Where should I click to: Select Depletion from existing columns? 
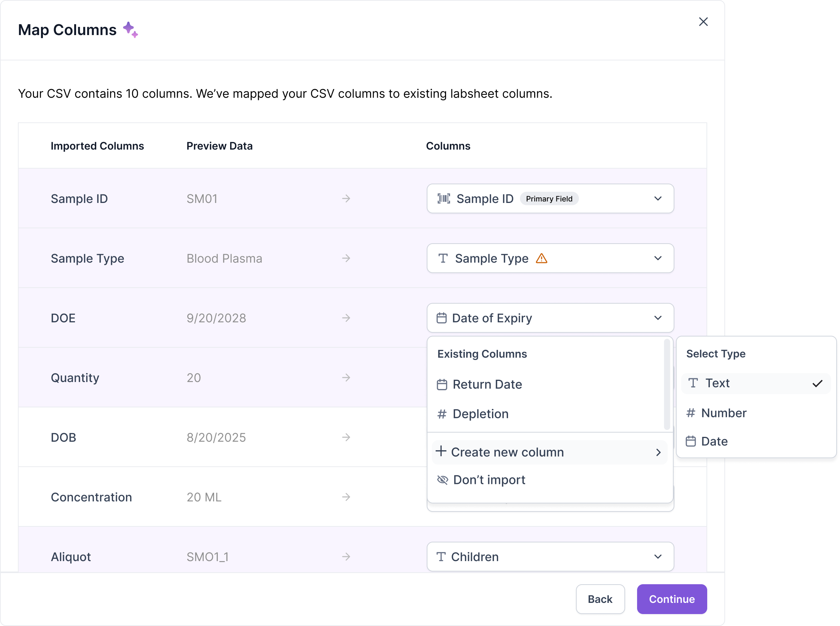(480, 414)
